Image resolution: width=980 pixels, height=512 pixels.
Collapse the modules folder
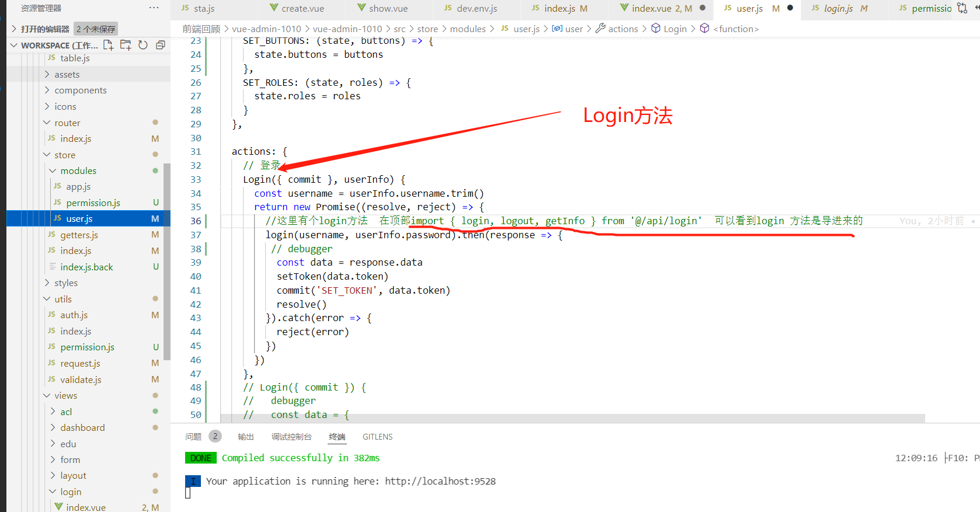(78, 170)
